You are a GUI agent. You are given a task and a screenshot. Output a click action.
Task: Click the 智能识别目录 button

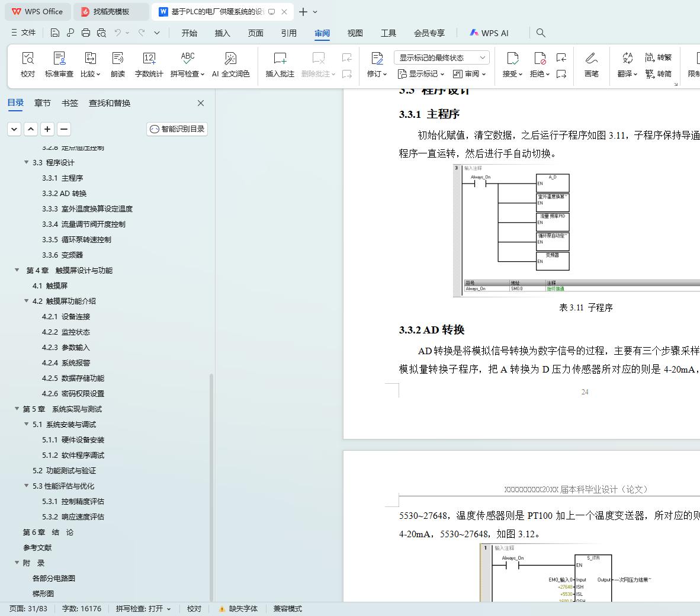coord(177,129)
